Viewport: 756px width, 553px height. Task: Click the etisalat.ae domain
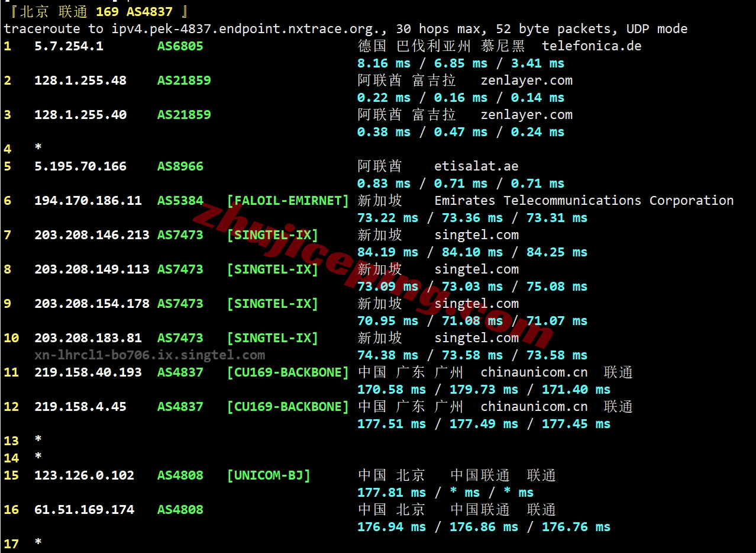[x=476, y=166]
